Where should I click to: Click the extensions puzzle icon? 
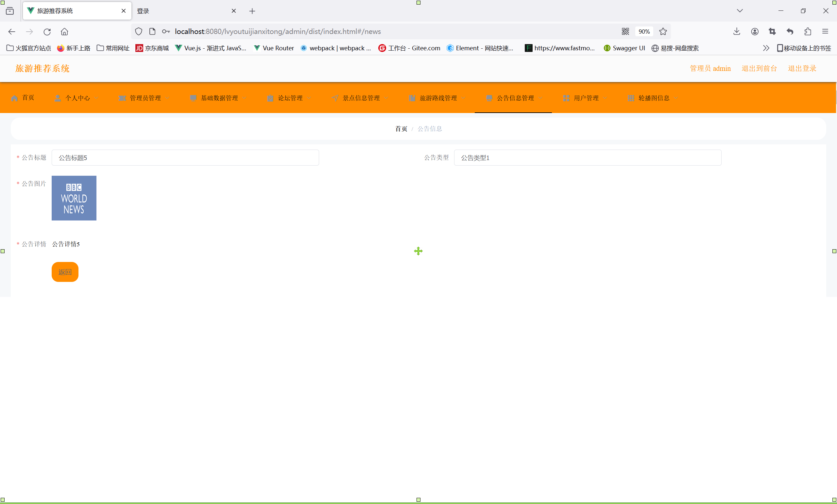pyautogui.click(x=808, y=32)
